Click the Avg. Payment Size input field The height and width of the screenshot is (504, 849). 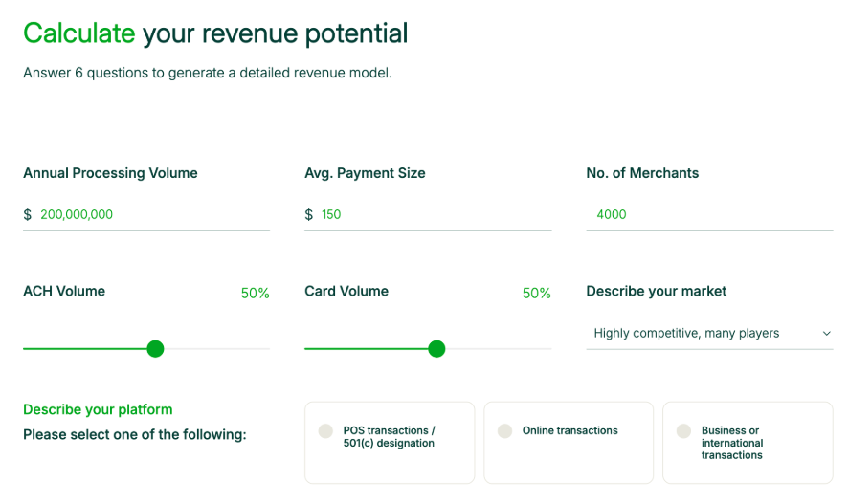point(428,214)
